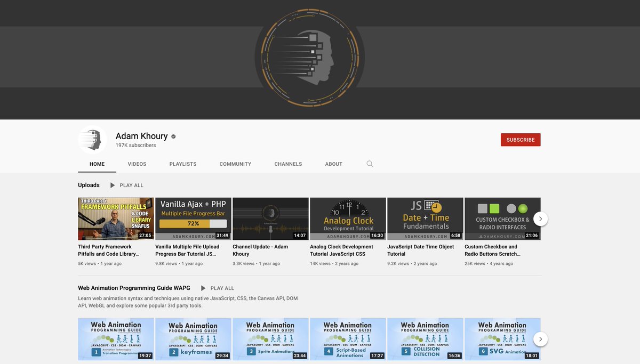Click the Adam Khoury channel name
The width and height of the screenshot is (640, 364).
(142, 136)
